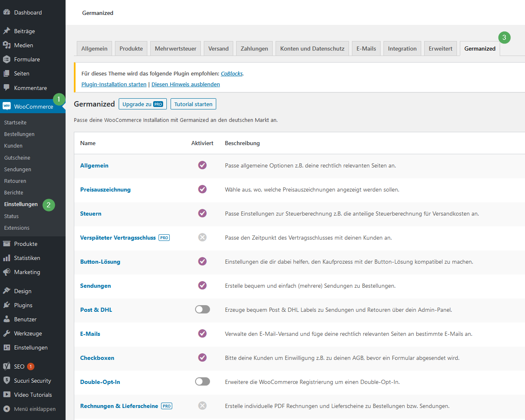Click the Design paintbrush icon

click(7, 291)
